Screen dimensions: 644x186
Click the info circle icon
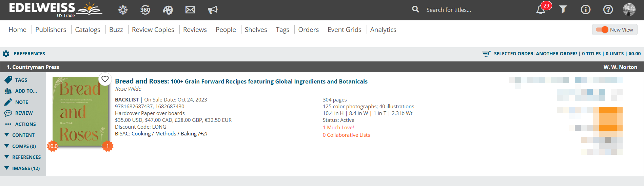(585, 10)
